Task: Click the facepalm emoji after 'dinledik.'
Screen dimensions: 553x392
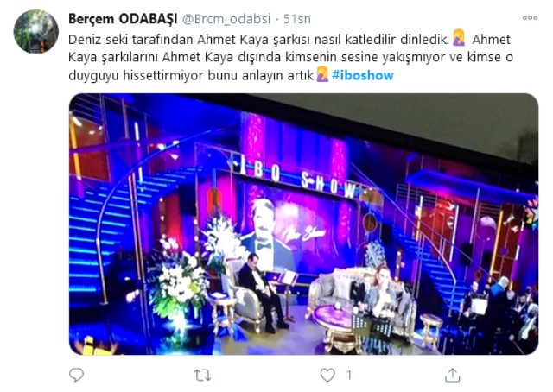Action: coord(459,38)
